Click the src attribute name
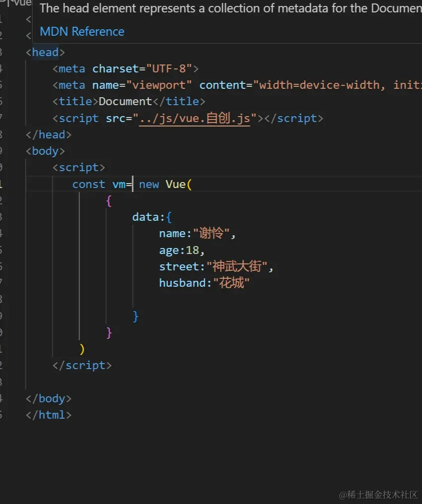This screenshot has width=422, height=504. point(116,118)
